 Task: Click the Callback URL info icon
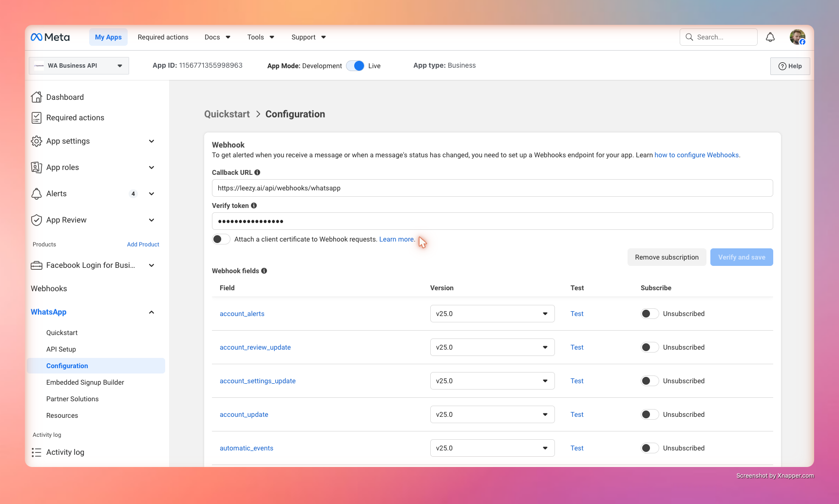[257, 172]
